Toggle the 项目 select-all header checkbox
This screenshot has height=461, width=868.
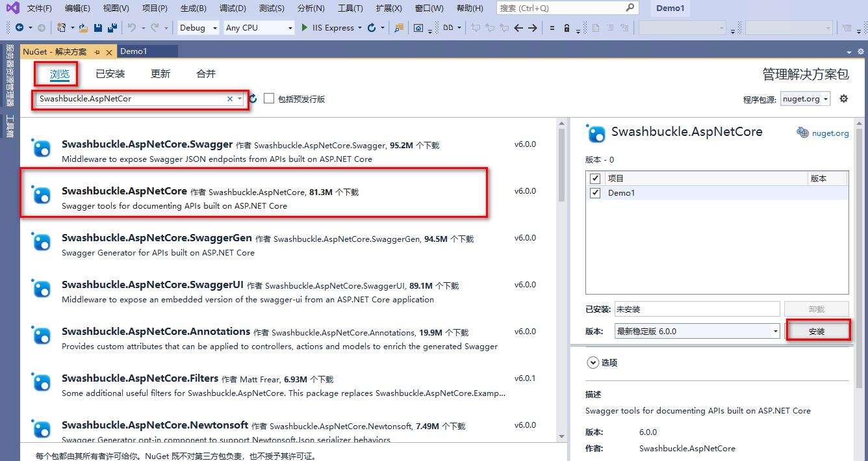point(594,178)
